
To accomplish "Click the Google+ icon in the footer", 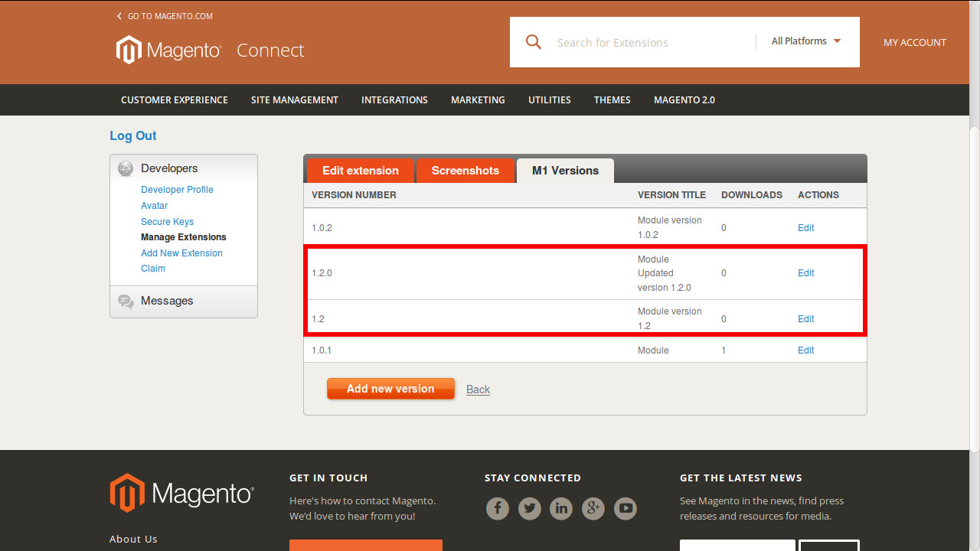I will click(x=593, y=508).
